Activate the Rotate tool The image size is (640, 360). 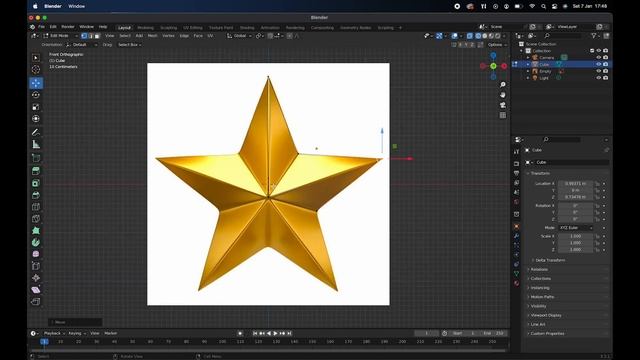[x=36, y=95]
